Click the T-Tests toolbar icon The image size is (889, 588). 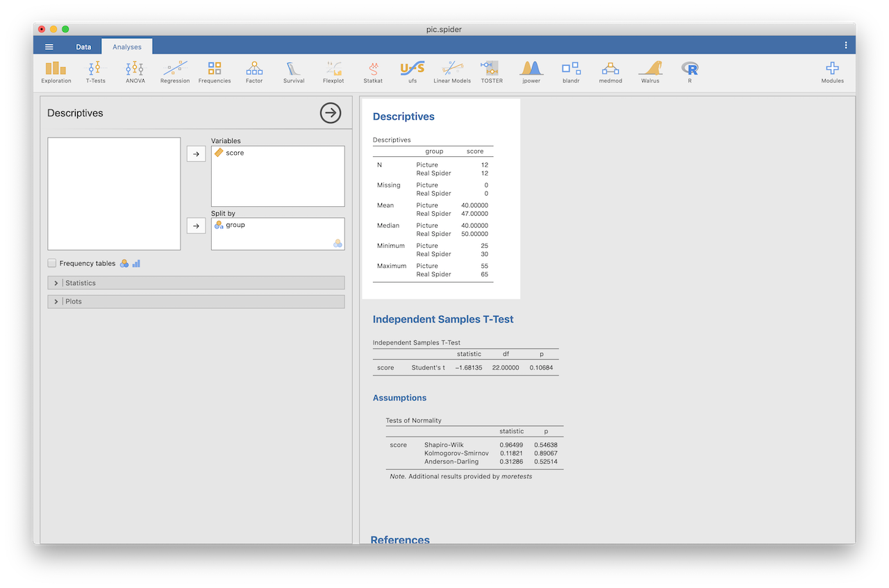click(x=95, y=72)
